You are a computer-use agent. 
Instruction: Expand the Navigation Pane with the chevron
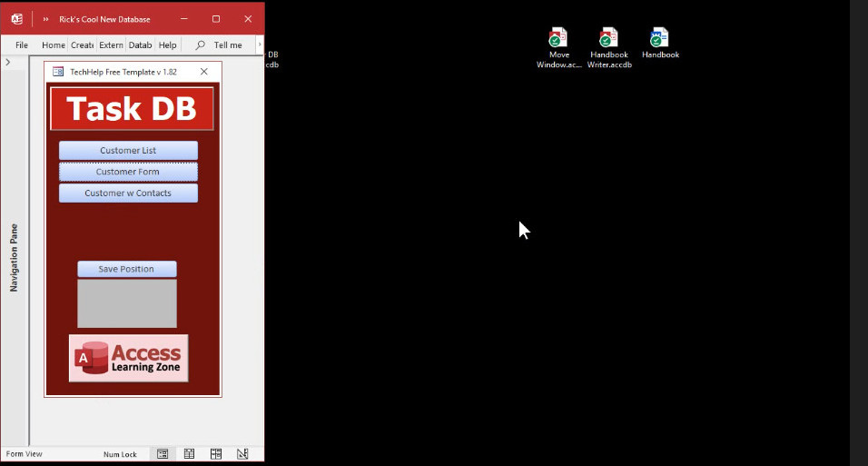click(x=8, y=63)
